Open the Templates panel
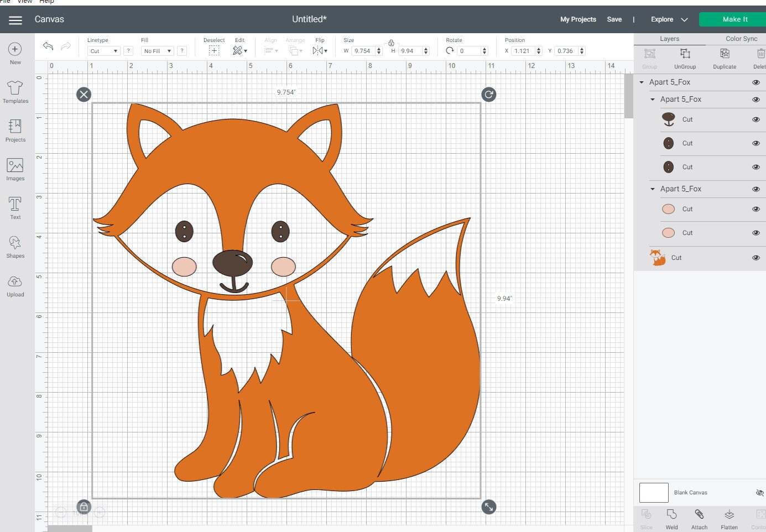The height and width of the screenshot is (532, 766). pyautogui.click(x=15, y=90)
